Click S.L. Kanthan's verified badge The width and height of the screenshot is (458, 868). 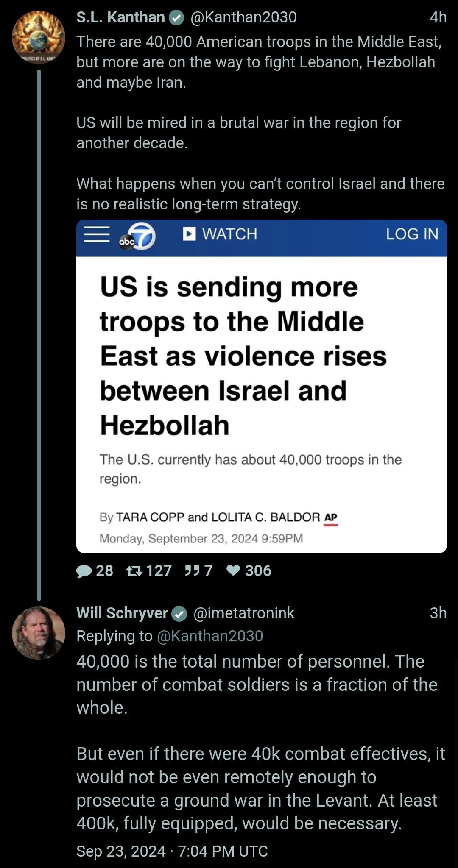click(176, 18)
